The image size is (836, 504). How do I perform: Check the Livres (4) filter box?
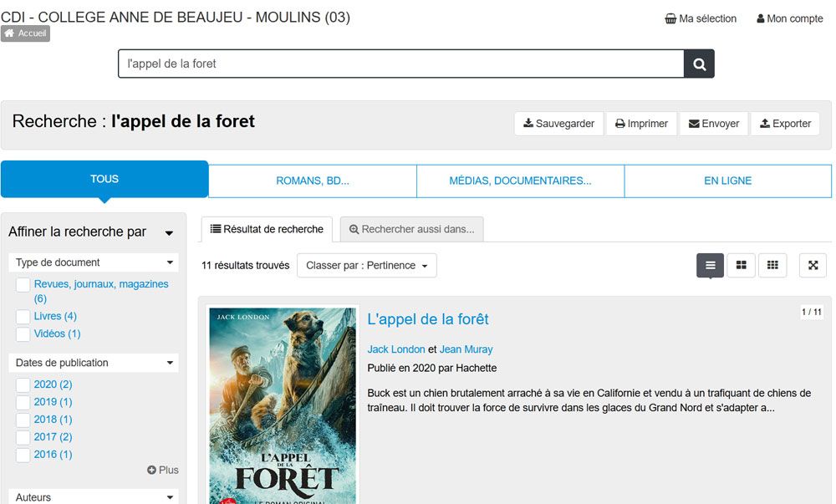click(23, 317)
